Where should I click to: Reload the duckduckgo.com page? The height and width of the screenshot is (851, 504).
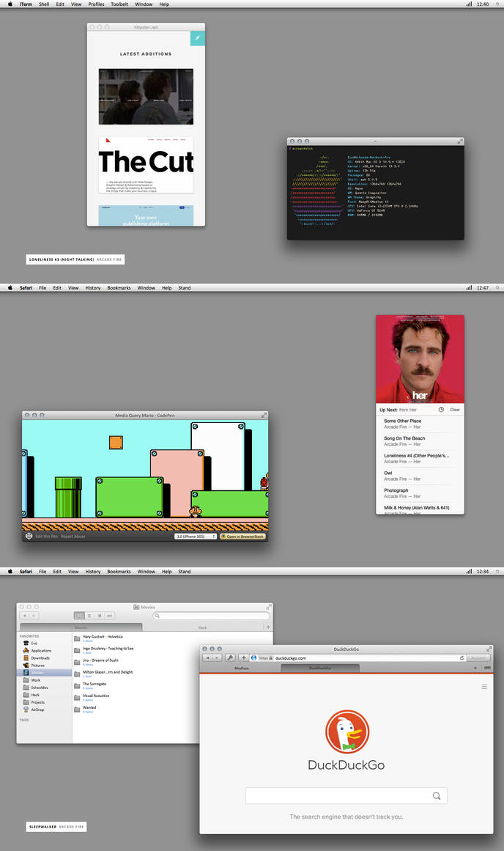tap(462, 657)
